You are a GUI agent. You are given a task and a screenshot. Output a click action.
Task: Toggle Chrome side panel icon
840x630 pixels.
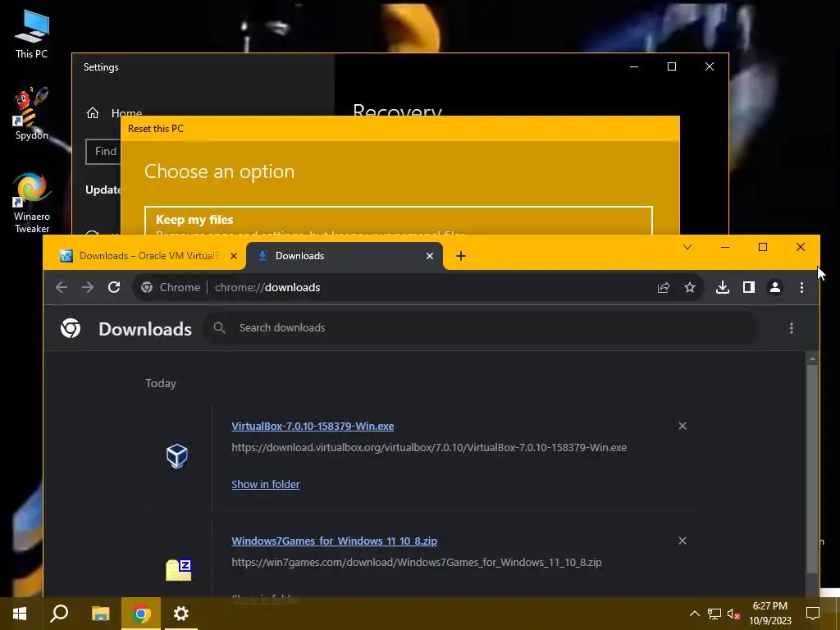point(749,288)
